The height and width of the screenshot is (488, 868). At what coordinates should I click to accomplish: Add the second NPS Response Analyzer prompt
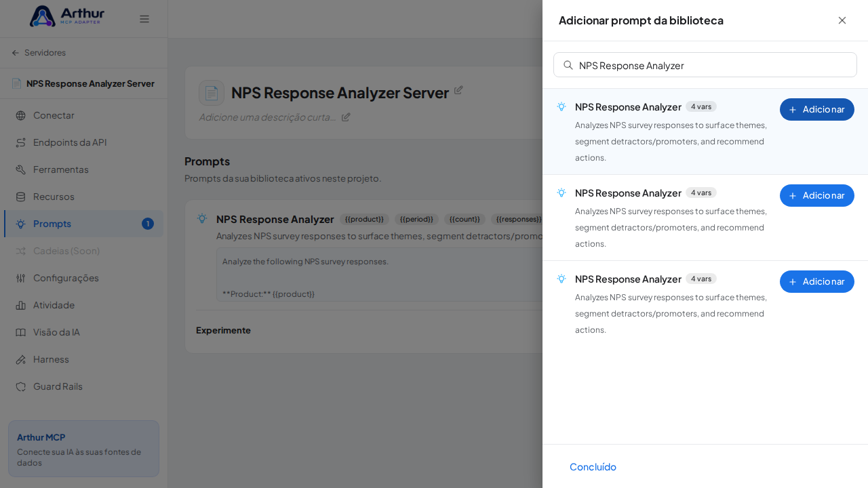[x=817, y=195]
